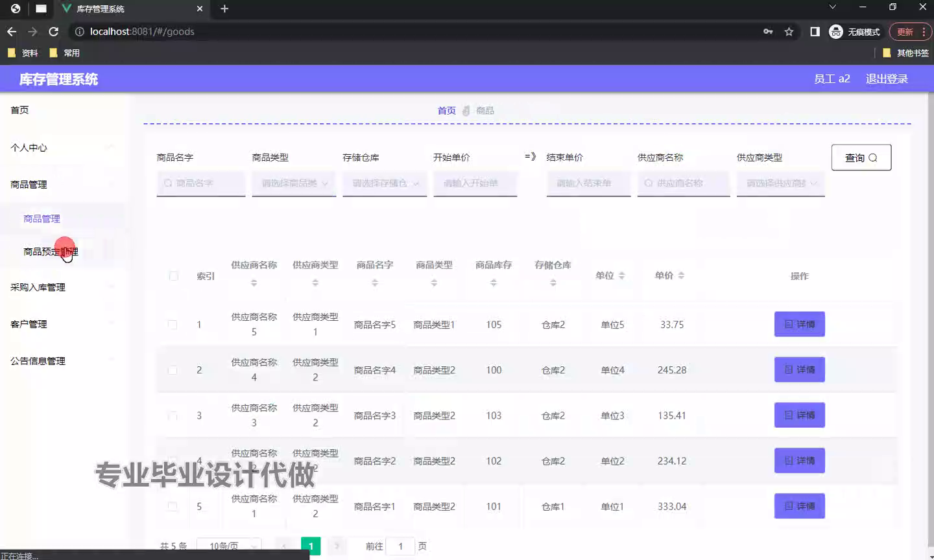Sort by 存储仓库 column arrows
Screen dimensions: 934x560
point(553,283)
